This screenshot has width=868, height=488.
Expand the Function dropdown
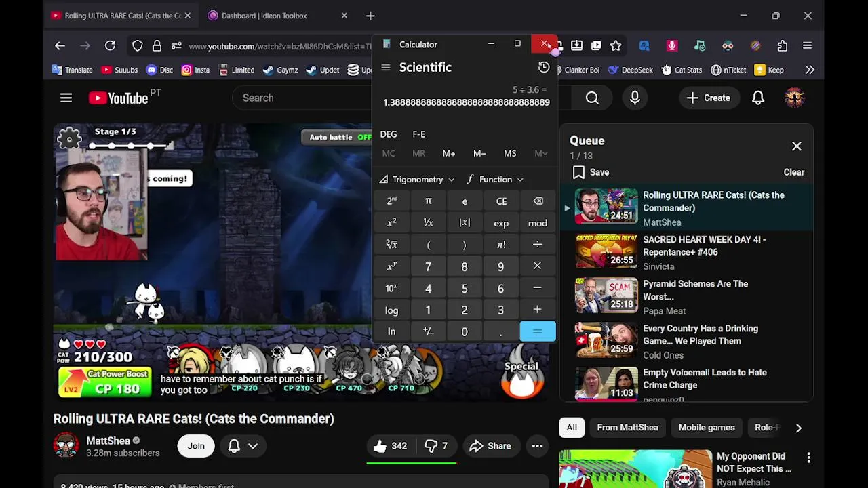click(495, 180)
